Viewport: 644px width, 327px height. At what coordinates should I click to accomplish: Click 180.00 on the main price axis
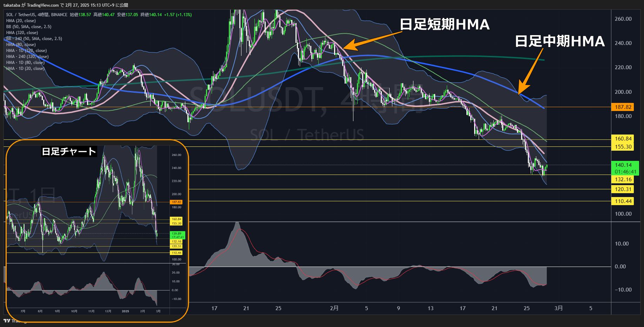(623, 116)
